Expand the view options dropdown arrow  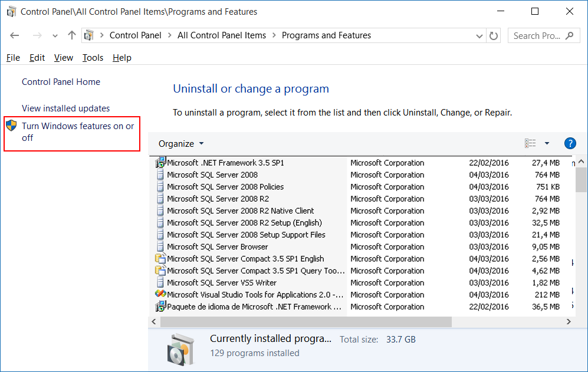[547, 143]
